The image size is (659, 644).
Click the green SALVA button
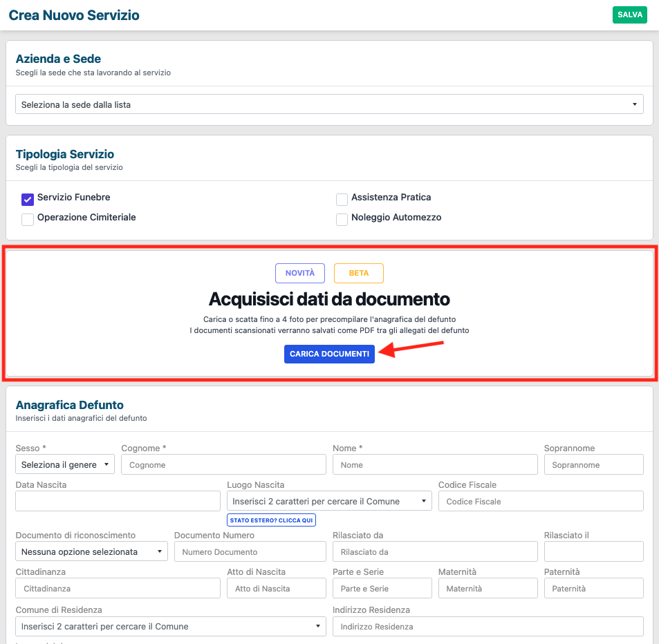629,15
